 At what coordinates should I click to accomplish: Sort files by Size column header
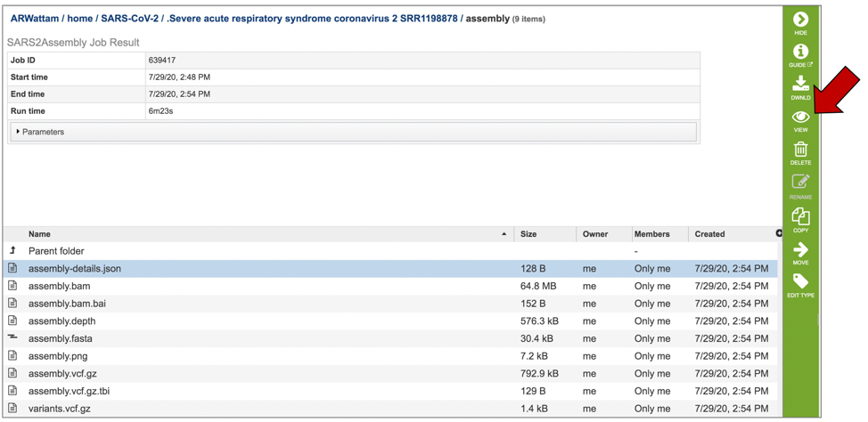528,234
